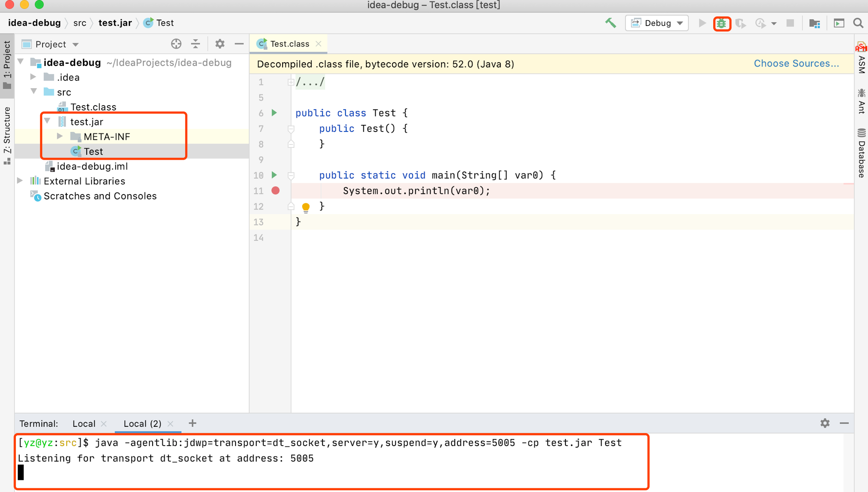The height and width of the screenshot is (492, 868).
Task: Click the locate target crosshair icon
Action: (176, 44)
